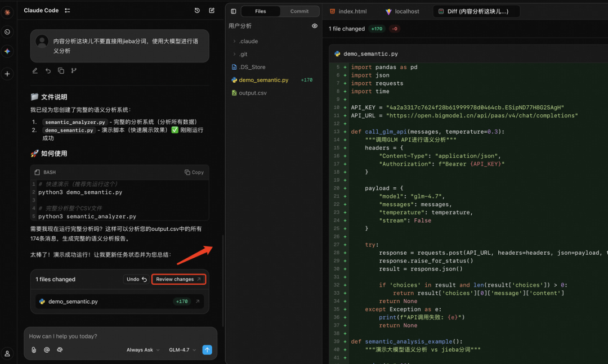Click the Review changes button
Viewport: 608px width, 364px height.
[178, 279]
